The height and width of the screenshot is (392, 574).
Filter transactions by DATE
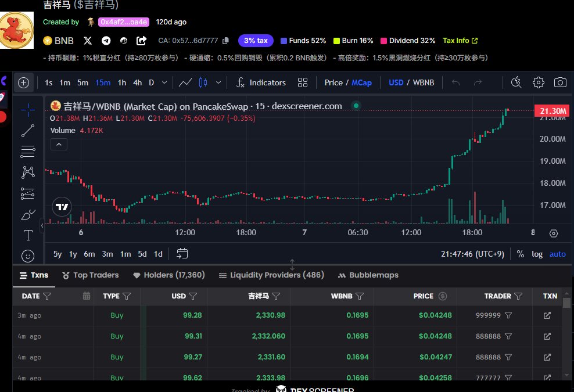pyautogui.click(x=47, y=296)
